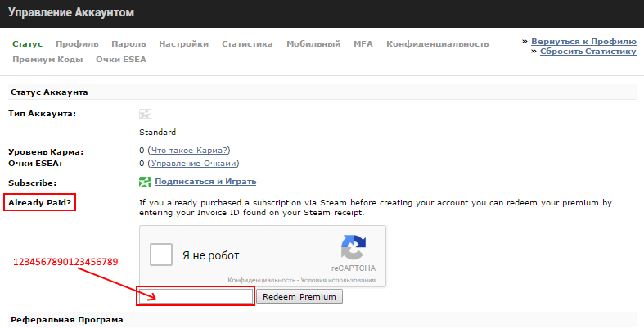Click the account type badge icon
The image size is (644, 329).
pyautogui.click(x=145, y=114)
